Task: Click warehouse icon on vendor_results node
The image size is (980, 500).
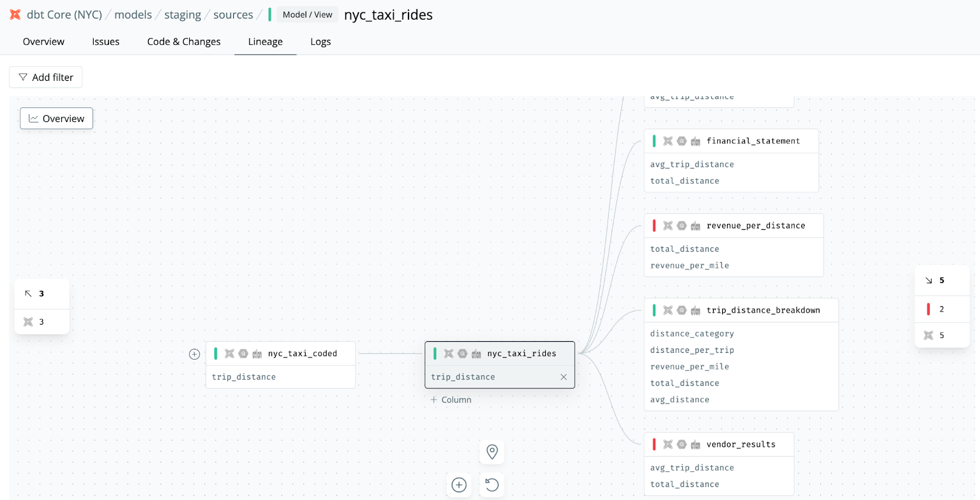Action: pos(696,444)
